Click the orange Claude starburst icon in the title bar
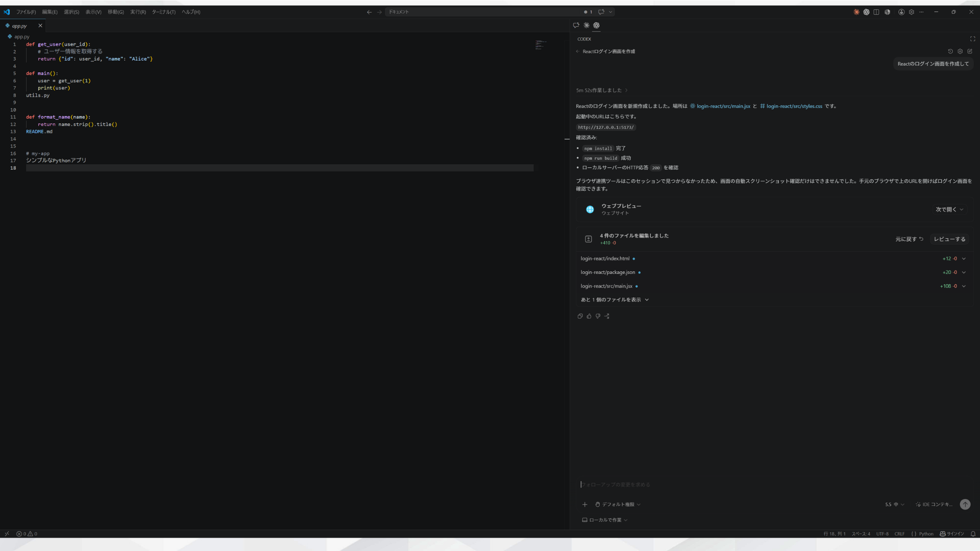The width and height of the screenshot is (980, 551). (856, 12)
